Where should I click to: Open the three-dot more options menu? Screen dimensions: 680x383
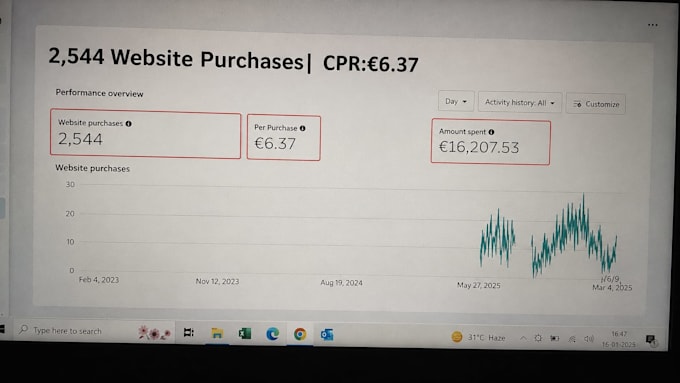[653, 25]
